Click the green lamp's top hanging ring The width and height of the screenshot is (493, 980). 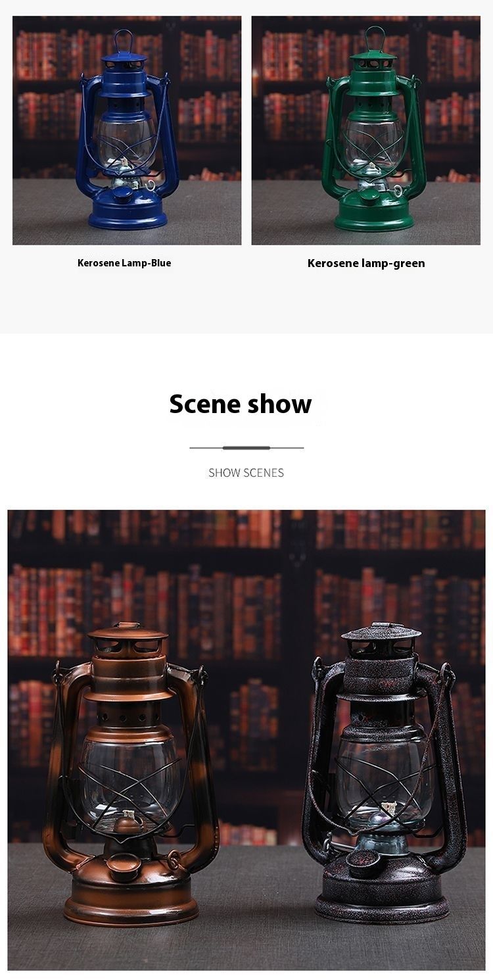pos(375,38)
